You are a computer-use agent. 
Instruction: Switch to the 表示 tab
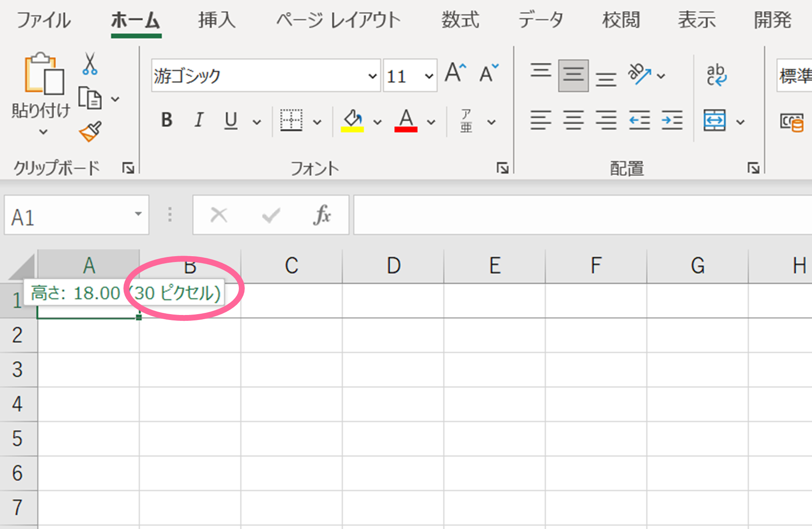[697, 20]
